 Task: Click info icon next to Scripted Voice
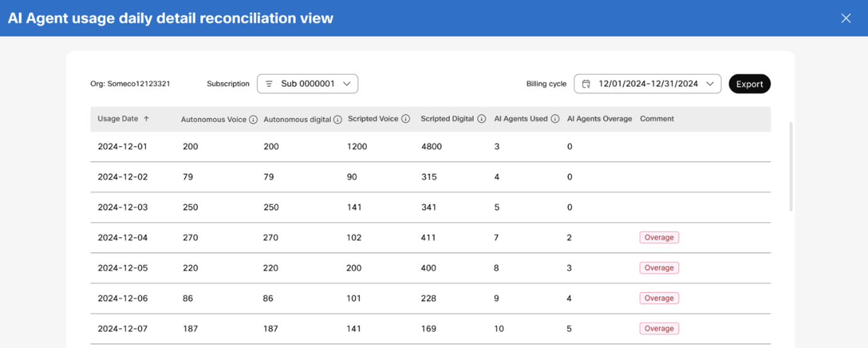pyautogui.click(x=406, y=119)
